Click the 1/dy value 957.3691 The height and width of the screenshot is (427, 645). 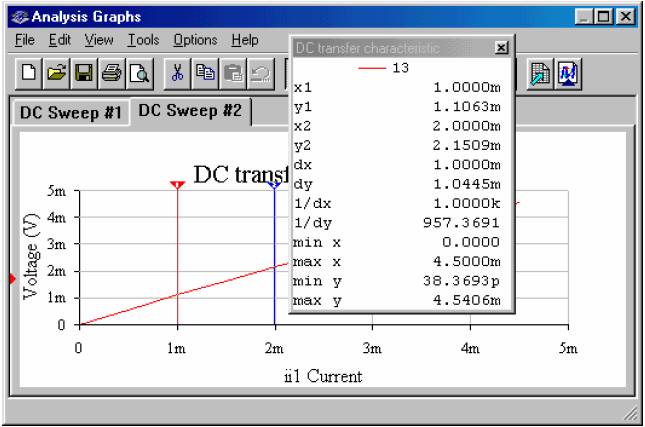[x=461, y=223]
